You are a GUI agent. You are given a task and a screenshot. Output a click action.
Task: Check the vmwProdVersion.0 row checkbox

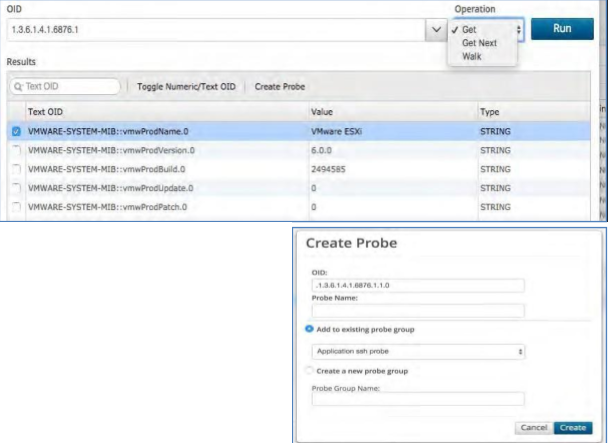pos(15,150)
